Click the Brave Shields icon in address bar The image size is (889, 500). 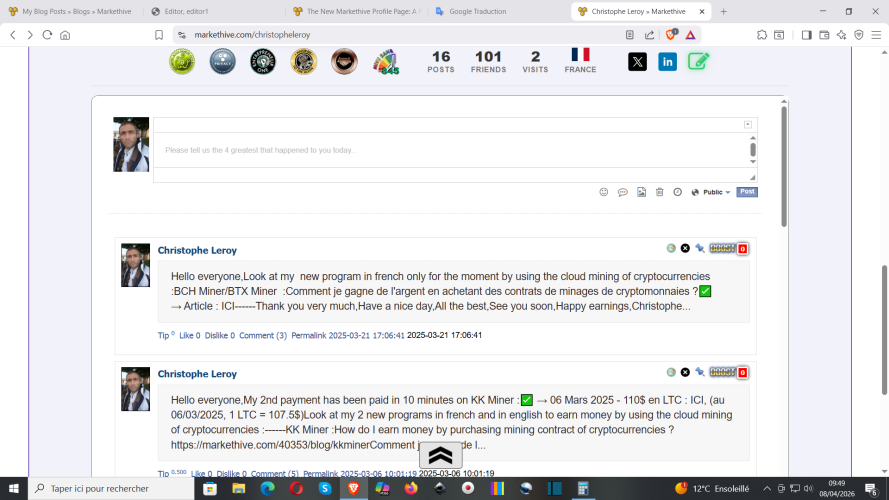click(x=670, y=34)
